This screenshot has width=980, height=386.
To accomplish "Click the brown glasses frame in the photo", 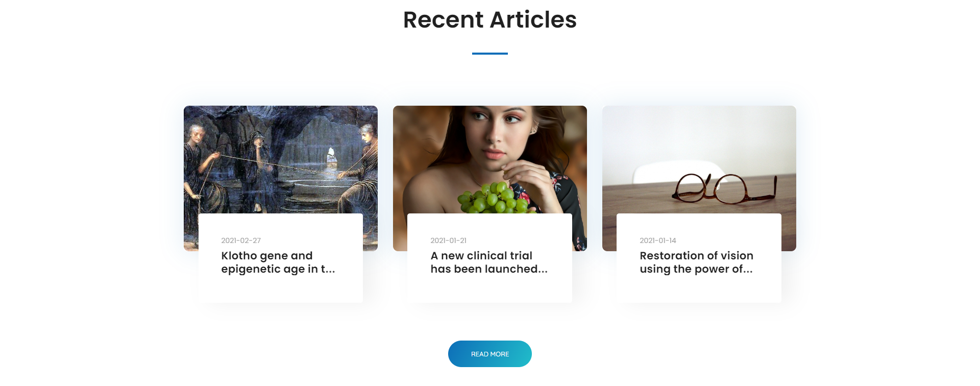I will [724, 188].
